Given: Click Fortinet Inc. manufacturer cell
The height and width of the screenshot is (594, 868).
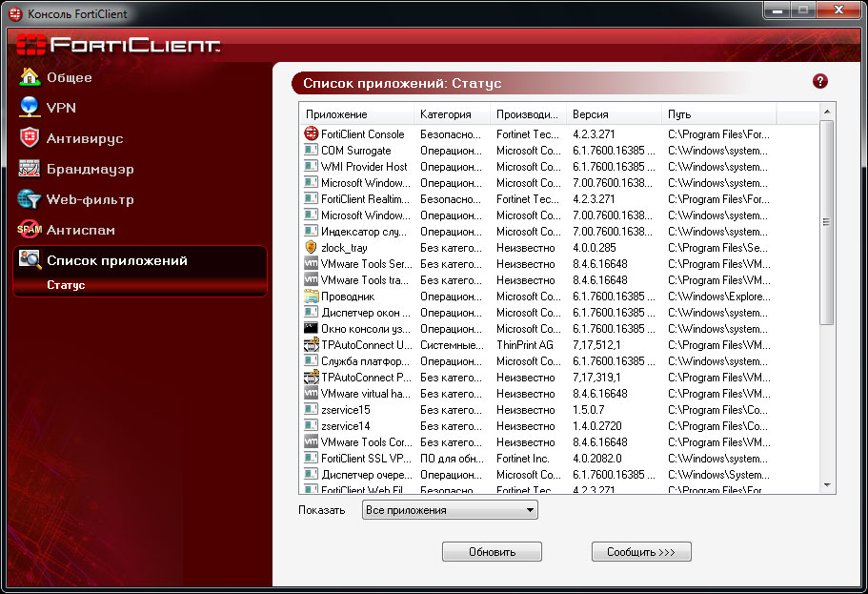Looking at the screenshot, I should 522,459.
